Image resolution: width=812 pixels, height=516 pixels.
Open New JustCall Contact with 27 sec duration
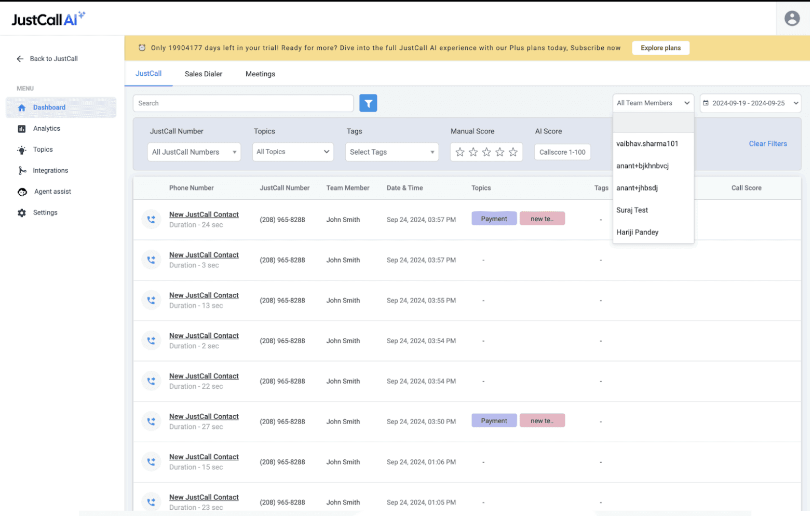(x=205, y=417)
